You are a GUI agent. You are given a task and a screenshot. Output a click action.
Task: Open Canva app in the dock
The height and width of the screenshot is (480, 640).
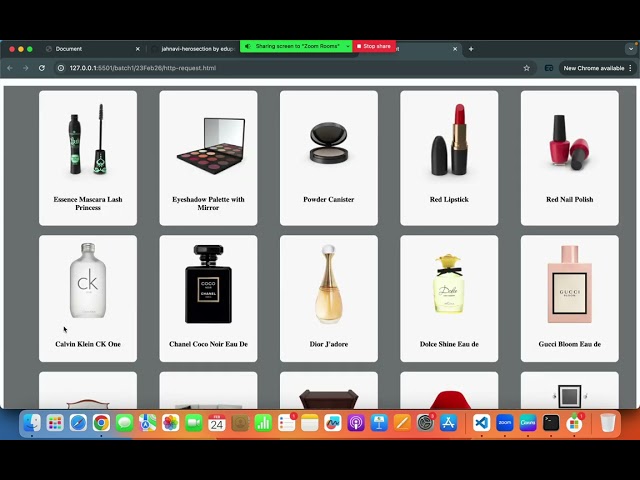point(528,423)
